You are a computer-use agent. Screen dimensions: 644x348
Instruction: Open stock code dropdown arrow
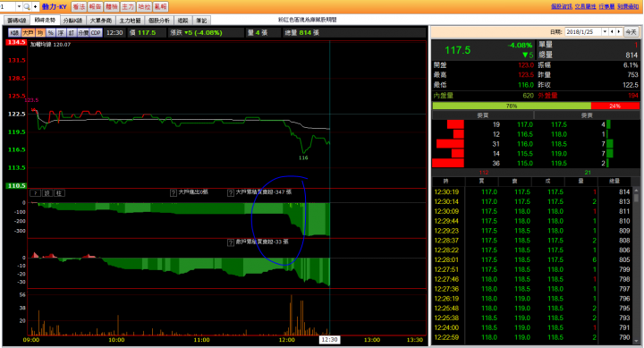pyautogui.click(x=19, y=6)
